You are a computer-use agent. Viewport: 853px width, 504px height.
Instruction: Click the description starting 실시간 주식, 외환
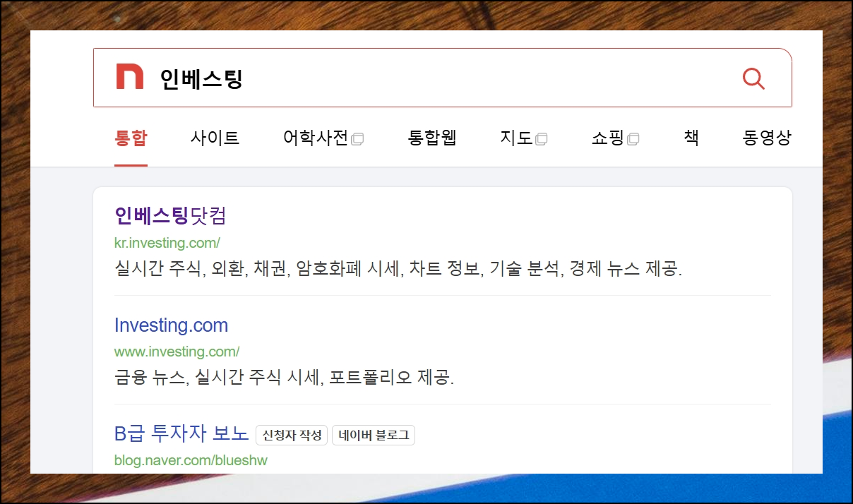pyautogui.click(x=398, y=269)
